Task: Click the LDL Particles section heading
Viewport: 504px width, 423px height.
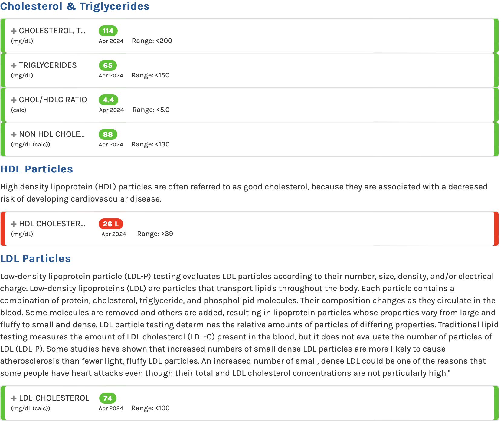Action: (35, 259)
